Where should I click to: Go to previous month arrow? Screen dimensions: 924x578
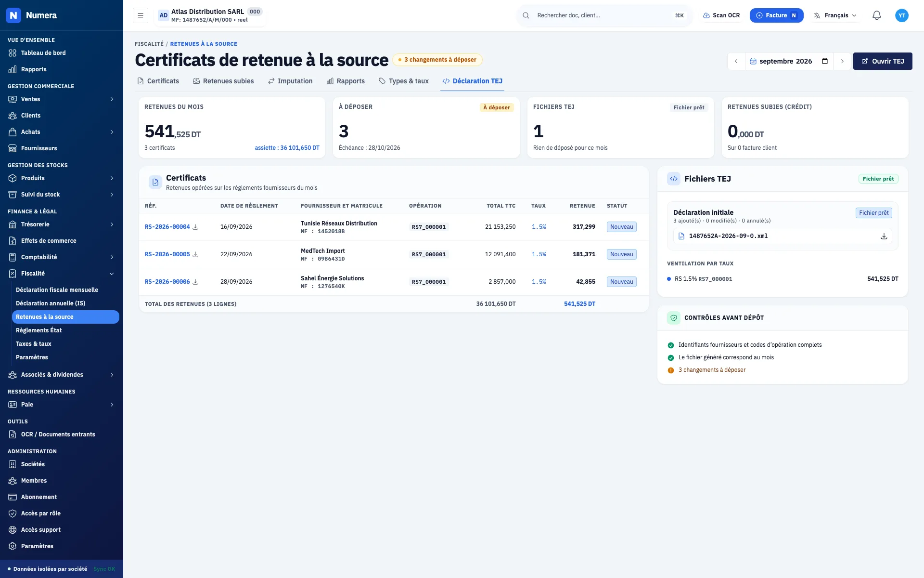(736, 61)
